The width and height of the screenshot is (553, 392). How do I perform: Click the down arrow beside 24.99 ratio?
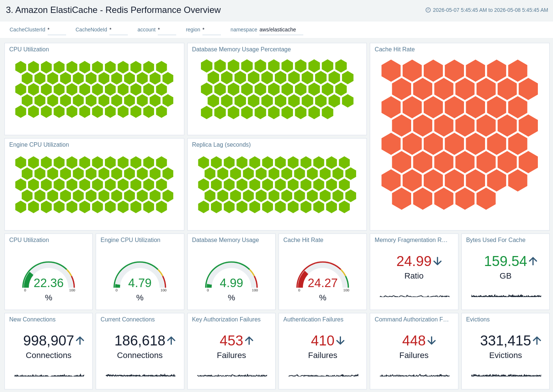coord(438,261)
